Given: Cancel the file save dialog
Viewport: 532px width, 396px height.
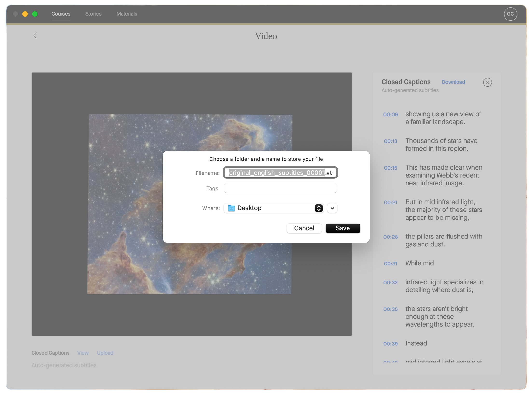Looking at the screenshot, I should pos(304,228).
